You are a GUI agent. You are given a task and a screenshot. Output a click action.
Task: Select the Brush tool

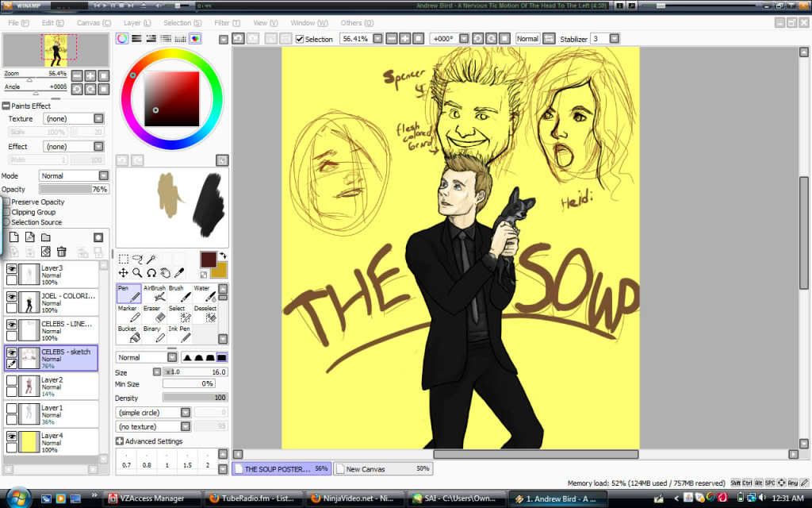coord(179,294)
